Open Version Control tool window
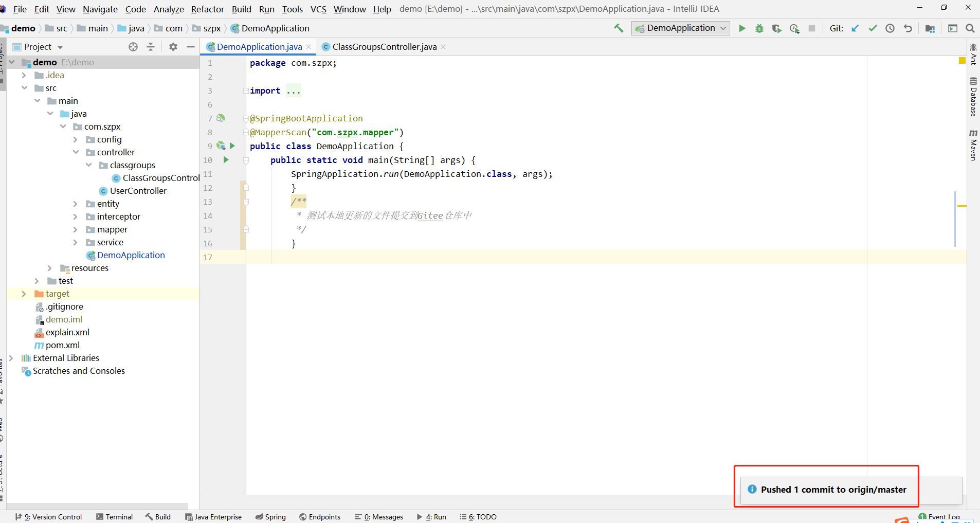 pos(48,517)
